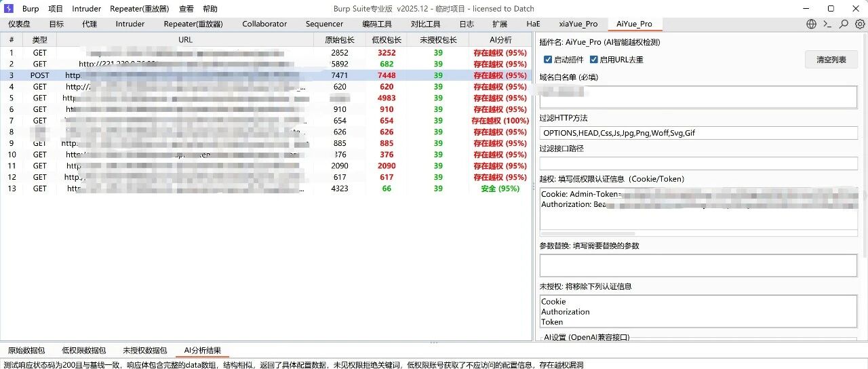Open the browser globe icon in toolbar
The width and height of the screenshot is (868, 369).
coord(811,24)
